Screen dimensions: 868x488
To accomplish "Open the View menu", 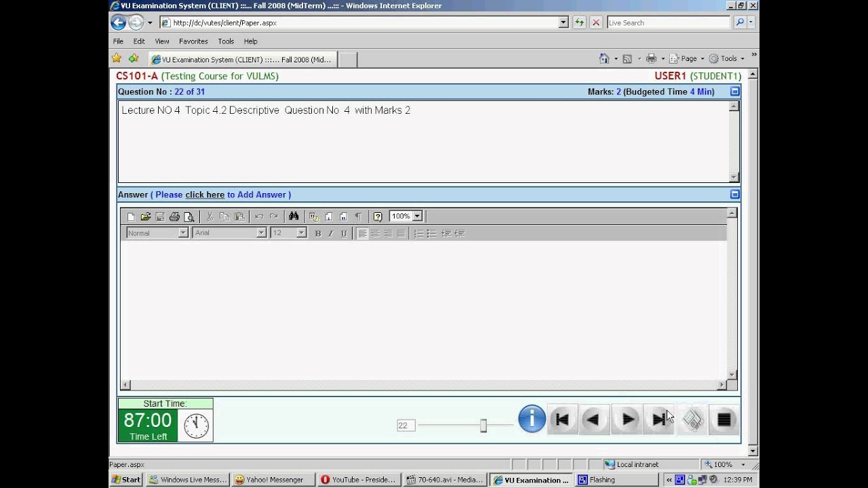I will (162, 41).
